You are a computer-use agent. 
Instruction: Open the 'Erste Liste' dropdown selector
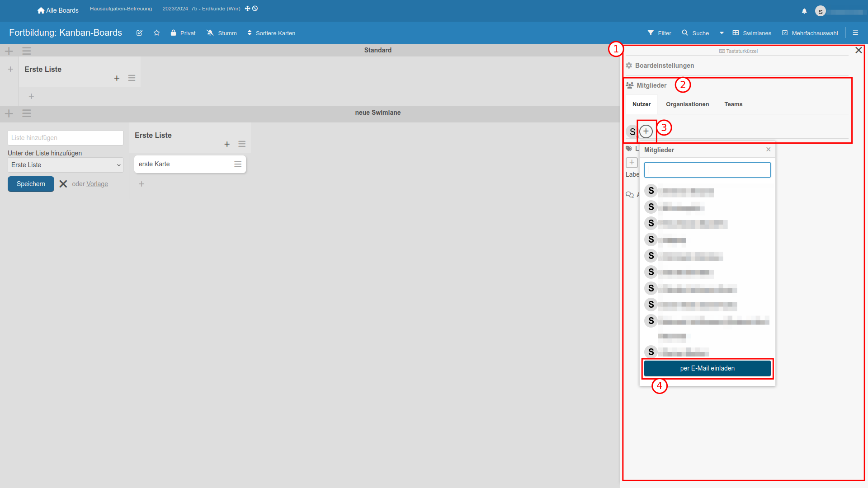[66, 165]
